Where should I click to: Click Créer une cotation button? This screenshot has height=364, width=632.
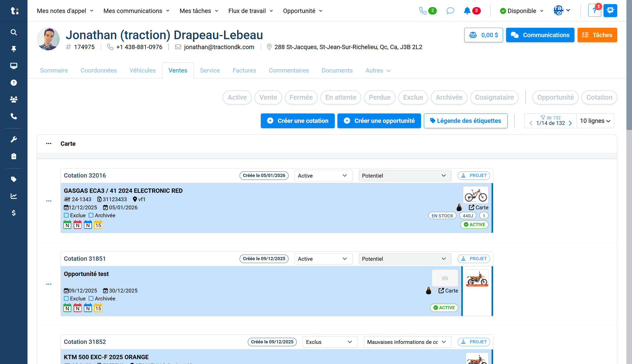[x=298, y=121]
